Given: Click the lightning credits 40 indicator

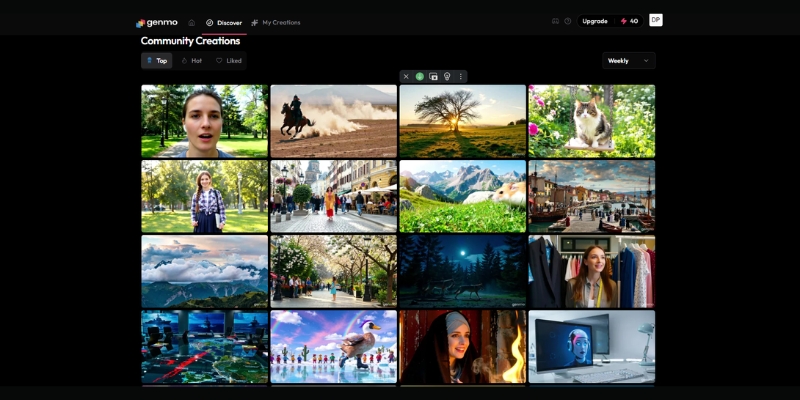Looking at the screenshot, I should pyautogui.click(x=629, y=21).
